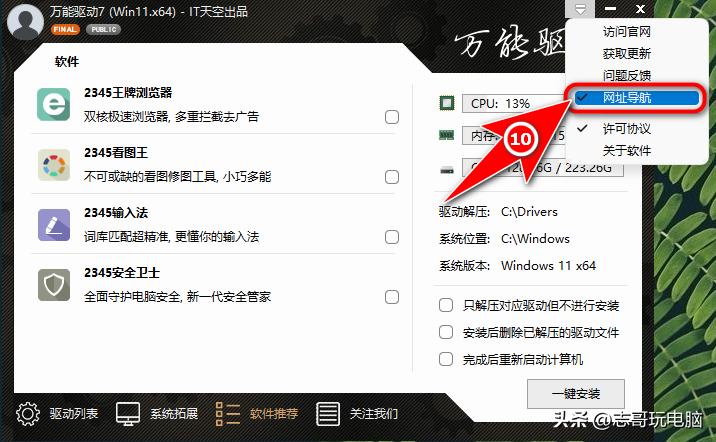Open 关注我们 document icon

point(327,414)
